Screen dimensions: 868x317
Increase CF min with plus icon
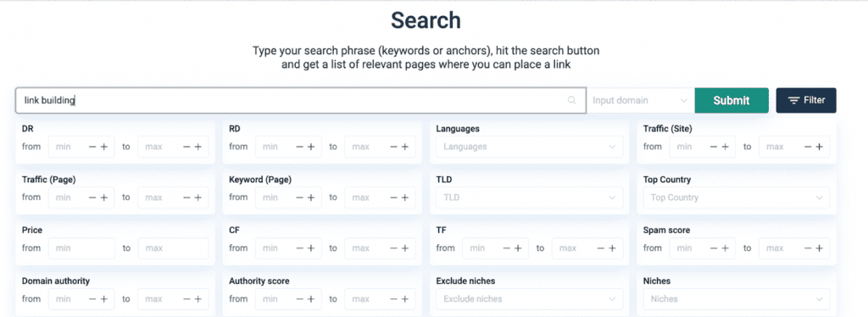pyautogui.click(x=310, y=248)
